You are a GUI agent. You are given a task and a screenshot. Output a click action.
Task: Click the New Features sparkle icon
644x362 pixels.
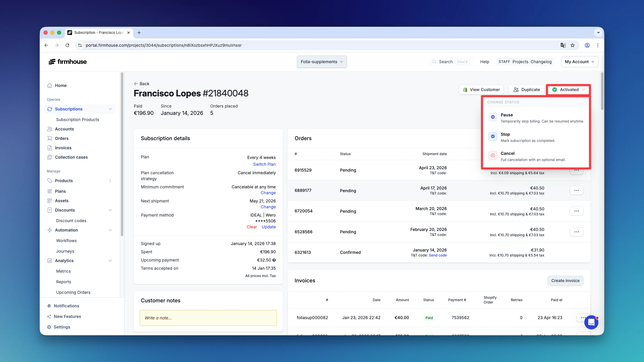(49, 316)
